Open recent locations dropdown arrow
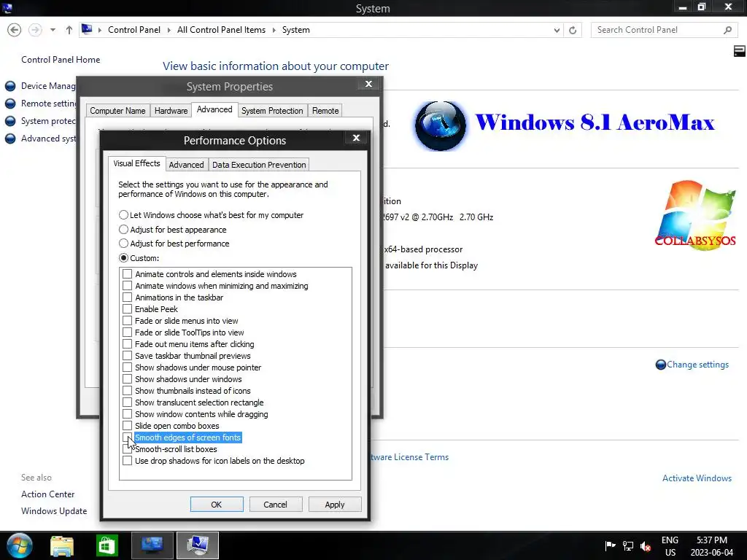The height and width of the screenshot is (560, 747). click(x=53, y=30)
